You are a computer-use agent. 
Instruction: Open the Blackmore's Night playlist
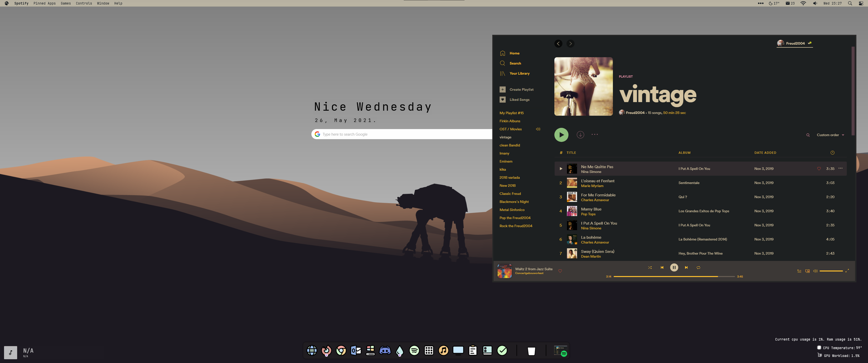[514, 202]
